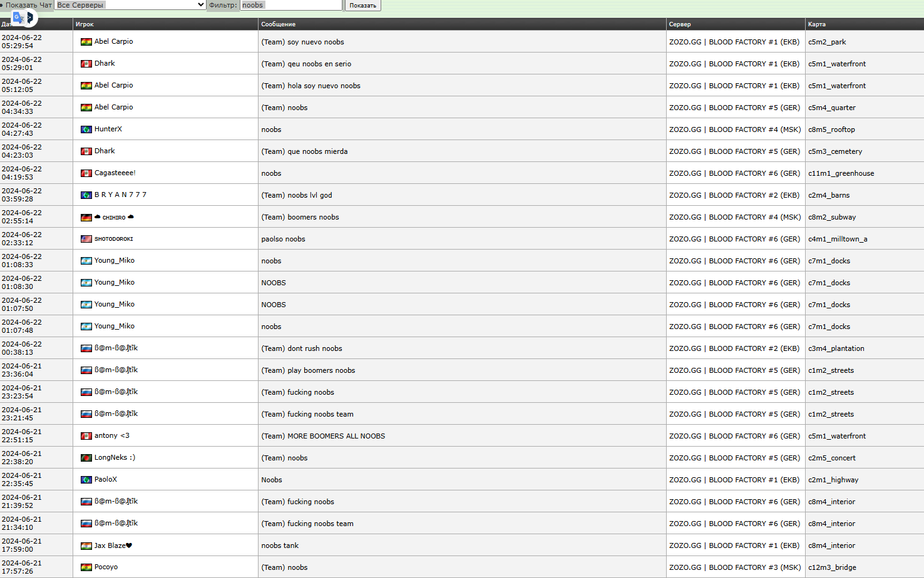The height and width of the screenshot is (578, 924).
Task: Open the Все Серверы server dropdown
Action: click(x=130, y=5)
